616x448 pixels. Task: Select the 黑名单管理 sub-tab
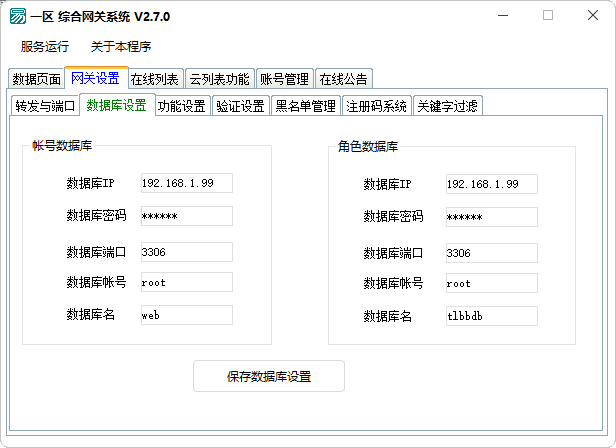(305, 106)
